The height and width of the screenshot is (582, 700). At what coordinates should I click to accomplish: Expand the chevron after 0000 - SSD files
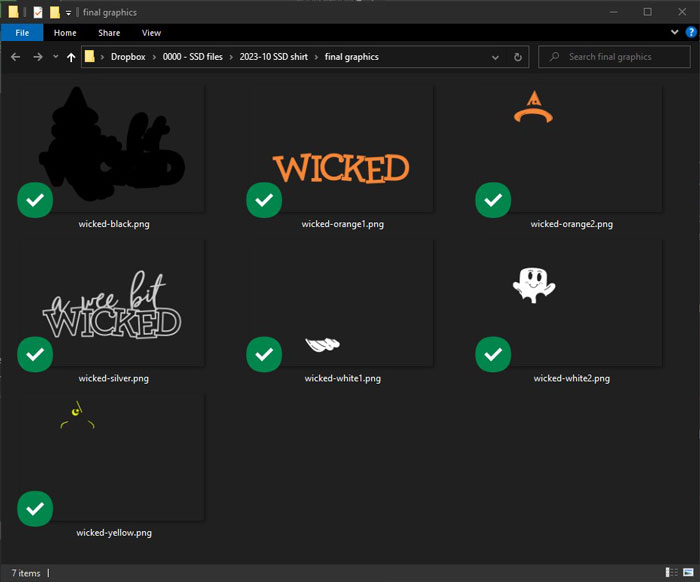[231, 57]
